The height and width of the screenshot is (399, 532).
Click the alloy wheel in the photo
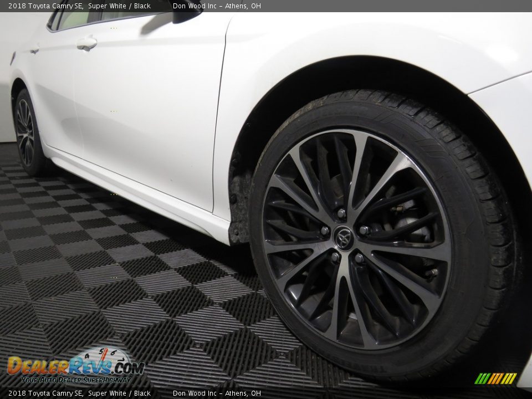click(344, 238)
